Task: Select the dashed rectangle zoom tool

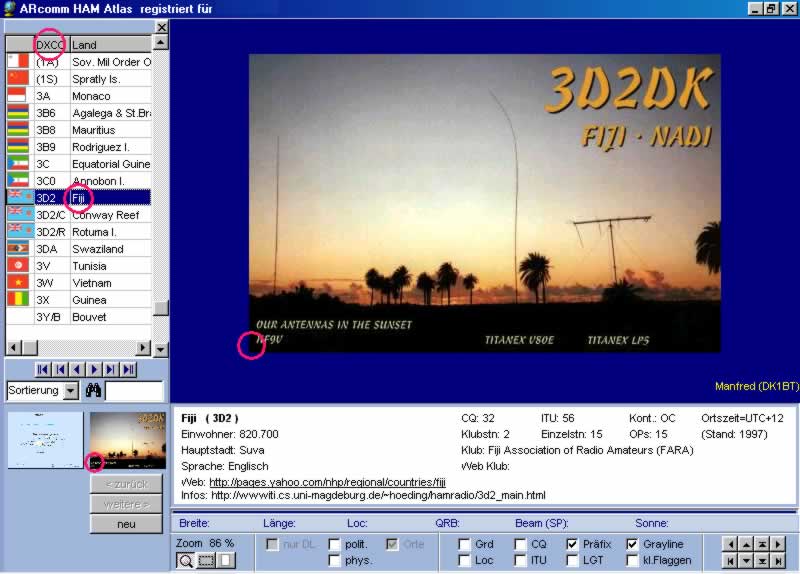Action: tap(206, 560)
